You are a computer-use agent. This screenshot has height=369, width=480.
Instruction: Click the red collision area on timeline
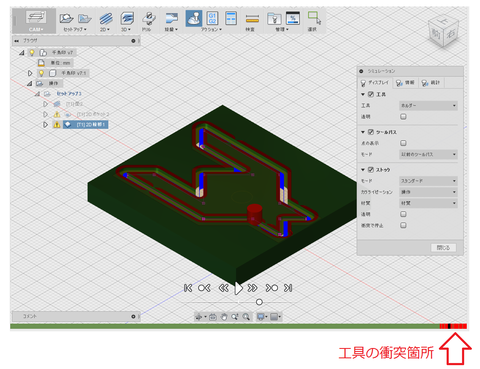tap(453, 326)
